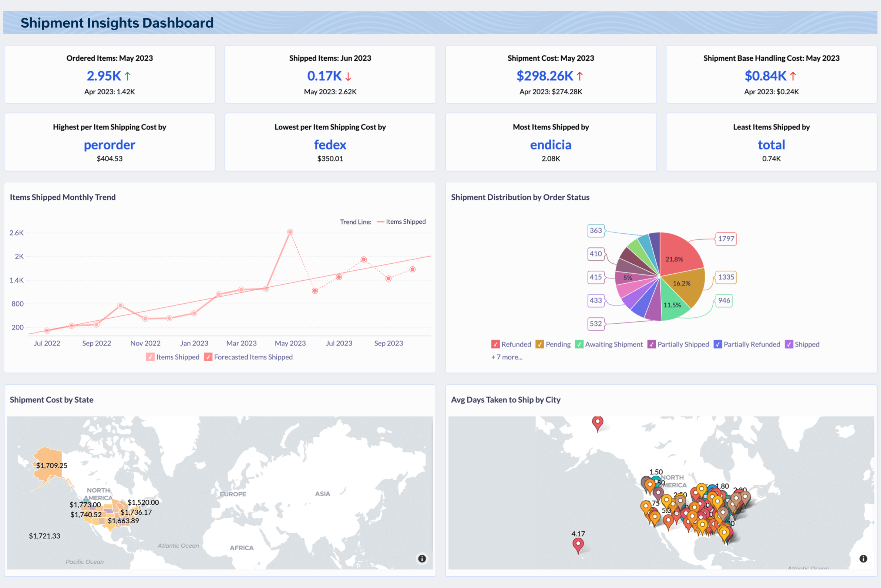Image resolution: width=881 pixels, height=588 pixels.
Task: Click info icon on Avg Days by City map
Action: [863, 559]
